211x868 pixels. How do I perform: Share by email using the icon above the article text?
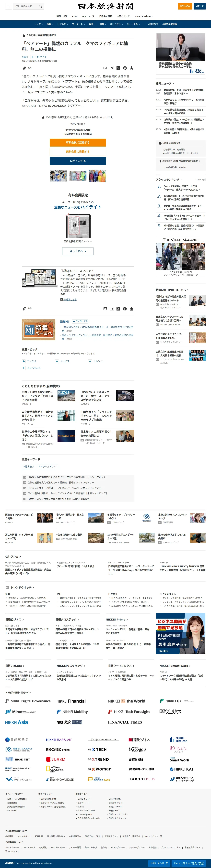point(105,68)
